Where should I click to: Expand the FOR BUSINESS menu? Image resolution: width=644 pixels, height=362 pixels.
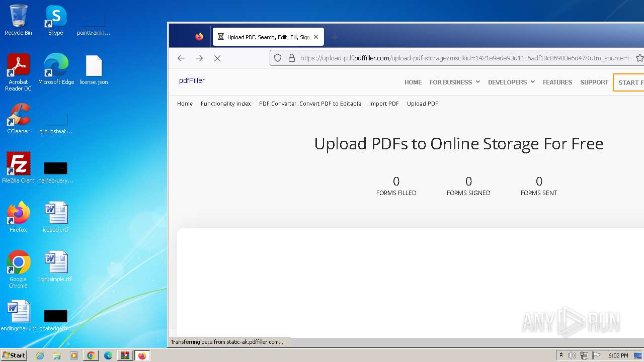click(455, 82)
